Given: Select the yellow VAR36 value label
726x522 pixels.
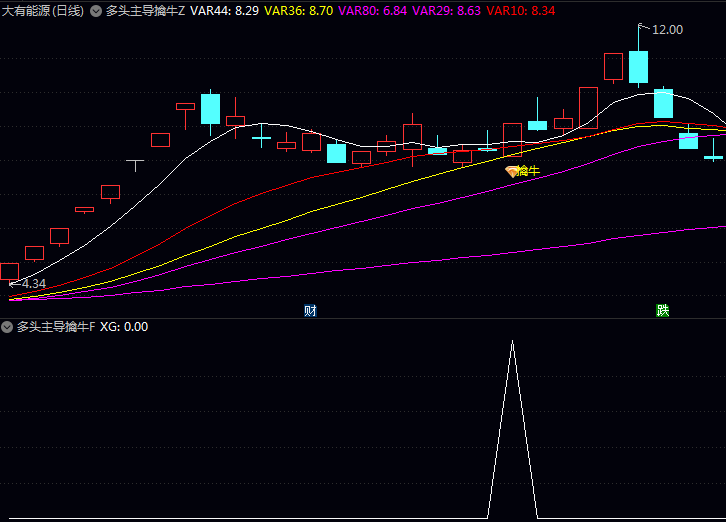Looking at the screenshot, I should [x=298, y=11].
